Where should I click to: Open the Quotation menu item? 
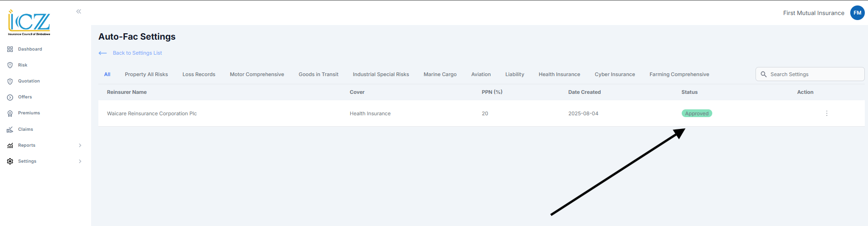29,81
